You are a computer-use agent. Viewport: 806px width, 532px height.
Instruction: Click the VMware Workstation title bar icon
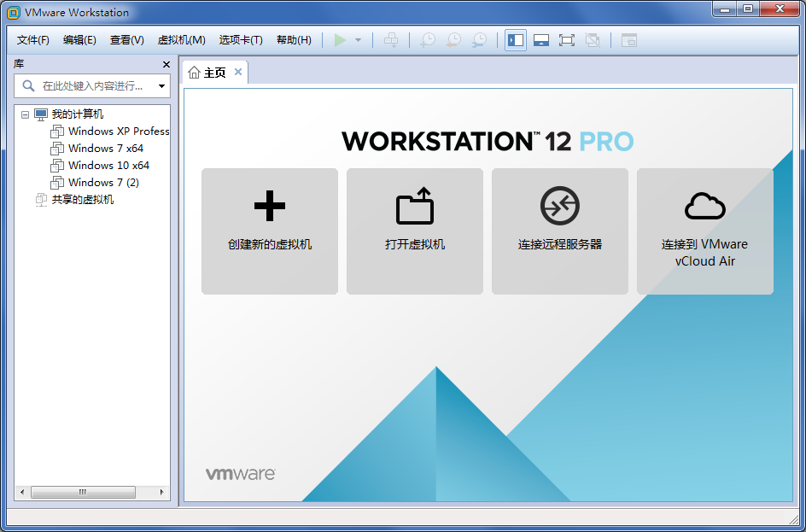[x=14, y=12]
